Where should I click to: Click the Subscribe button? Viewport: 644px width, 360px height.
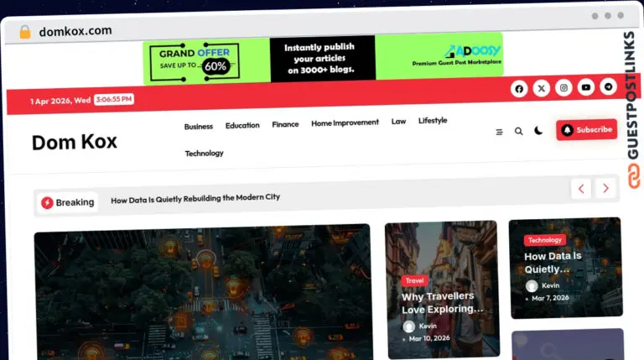(586, 130)
